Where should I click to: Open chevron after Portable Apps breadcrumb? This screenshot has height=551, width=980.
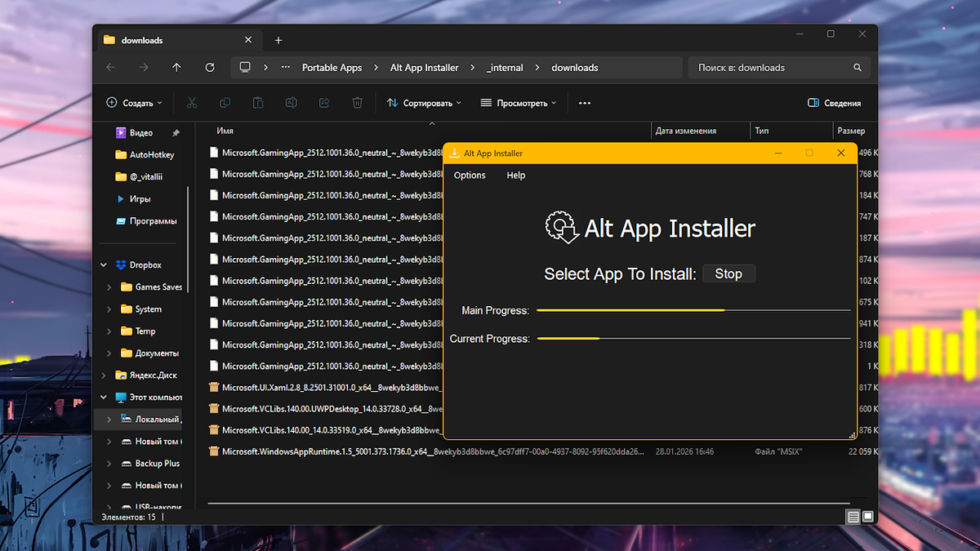click(376, 68)
